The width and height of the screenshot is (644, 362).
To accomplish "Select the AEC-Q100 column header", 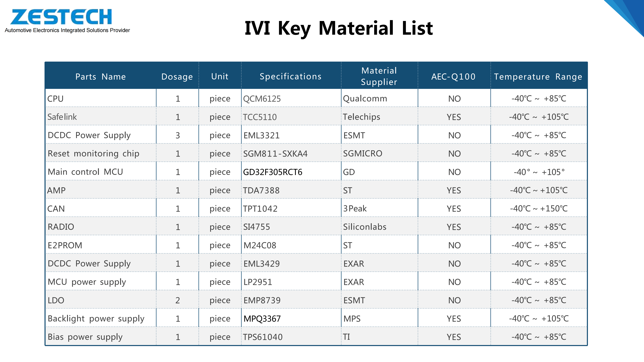I will pyautogui.click(x=453, y=76).
